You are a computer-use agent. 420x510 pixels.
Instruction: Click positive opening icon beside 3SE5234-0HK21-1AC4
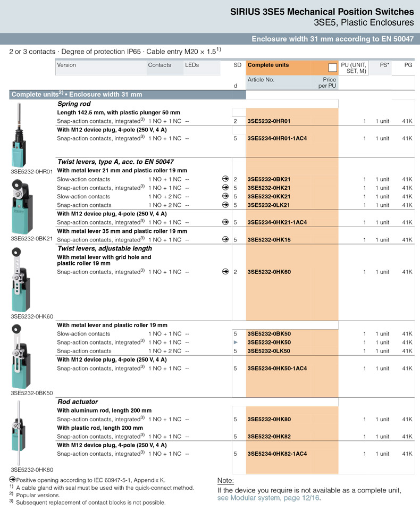click(x=225, y=222)
